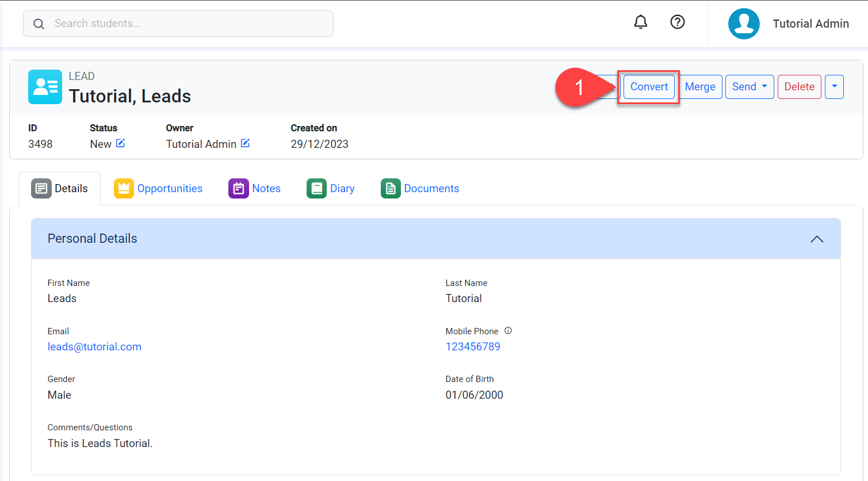Open the Notes tab
Image resolution: width=868 pixels, height=481 pixels.
tap(255, 189)
